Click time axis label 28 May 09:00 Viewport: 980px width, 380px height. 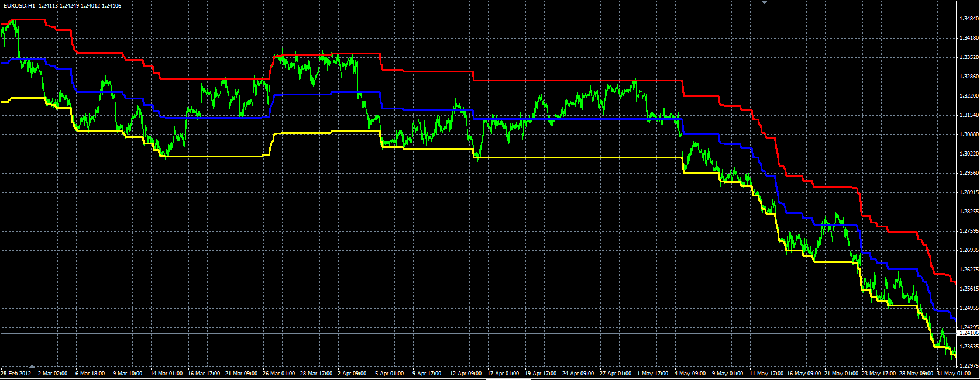point(916,374)
